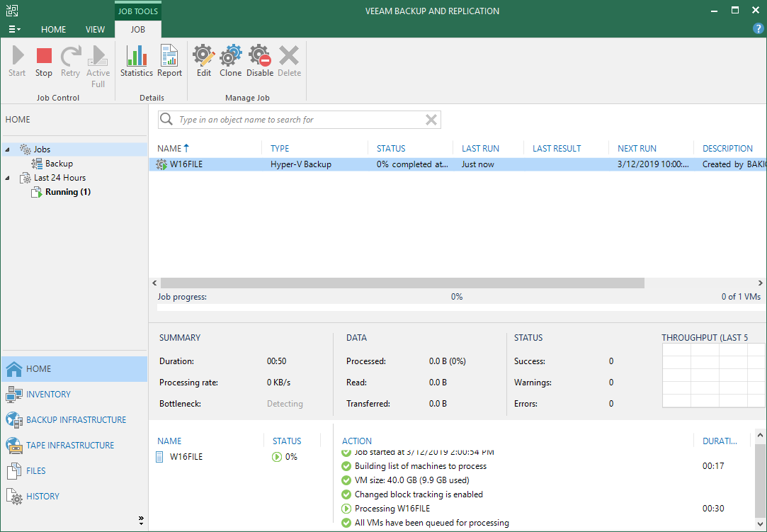767x532 pixels.
Task: Click the NAME header in VM list
Action: pos(169,441)
